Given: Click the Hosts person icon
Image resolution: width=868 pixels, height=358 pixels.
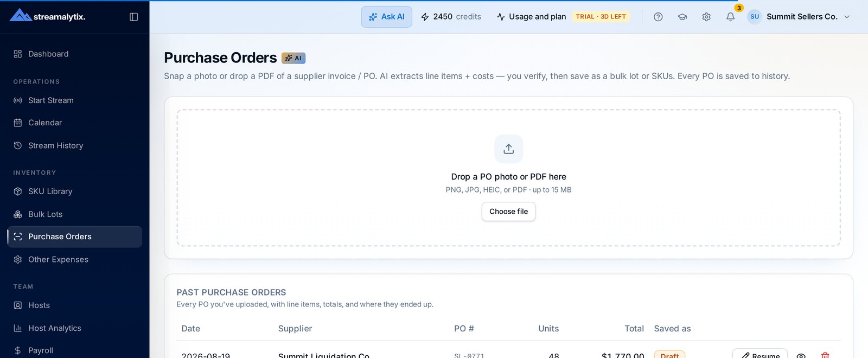Looking at the screenshot, I should (18, 305).
